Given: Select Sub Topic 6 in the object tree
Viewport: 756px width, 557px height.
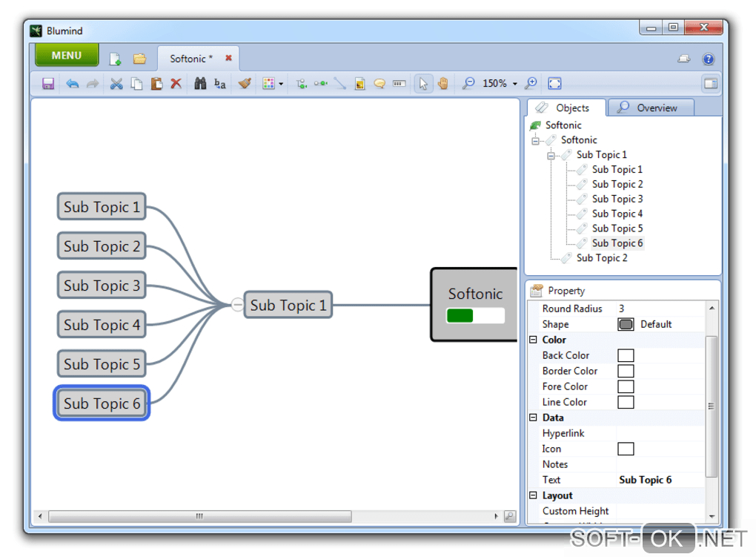Looking at the screenshot, I should 617,243.
